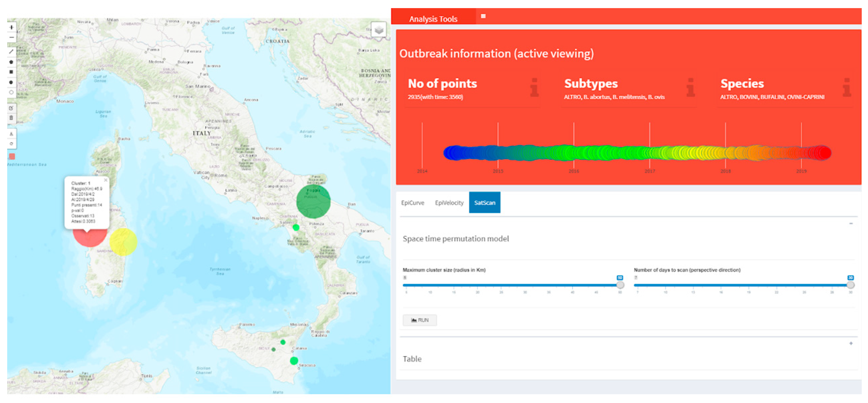The image size is (868, 403).
Task: Select the draw polygon tool
Action: (11, 62)
